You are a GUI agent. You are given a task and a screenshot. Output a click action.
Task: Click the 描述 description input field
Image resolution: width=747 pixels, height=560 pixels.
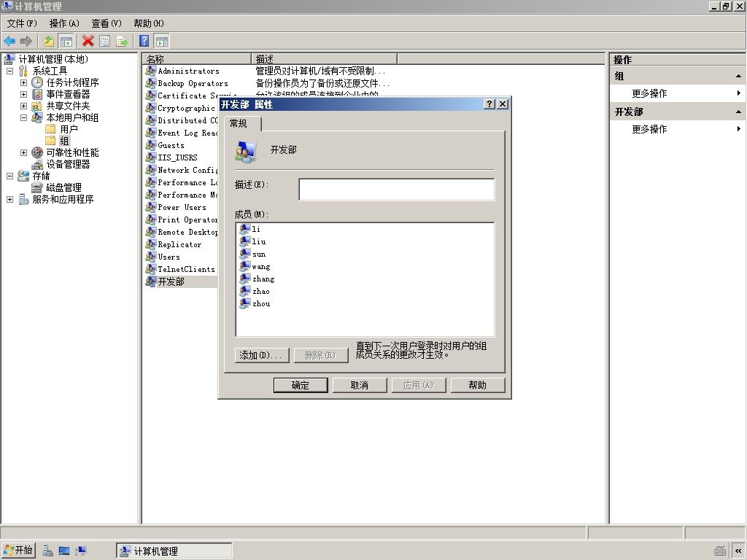(397, 190)
